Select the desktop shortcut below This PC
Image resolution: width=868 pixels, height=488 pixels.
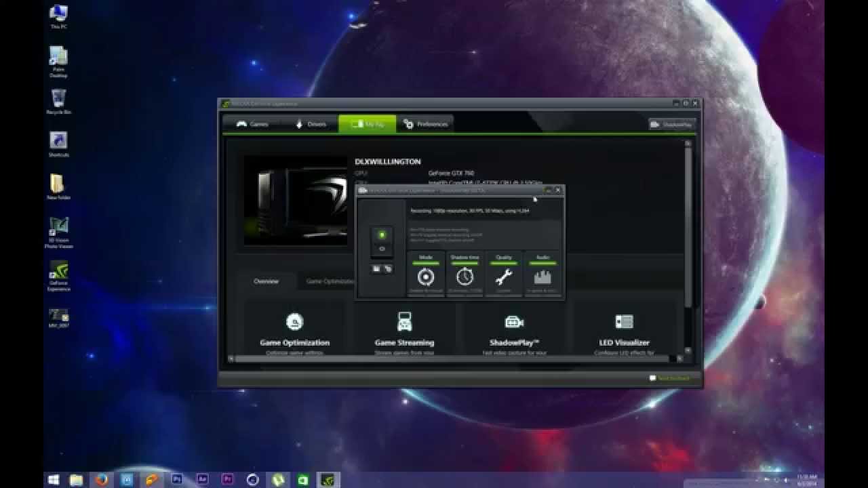(59, 62)
